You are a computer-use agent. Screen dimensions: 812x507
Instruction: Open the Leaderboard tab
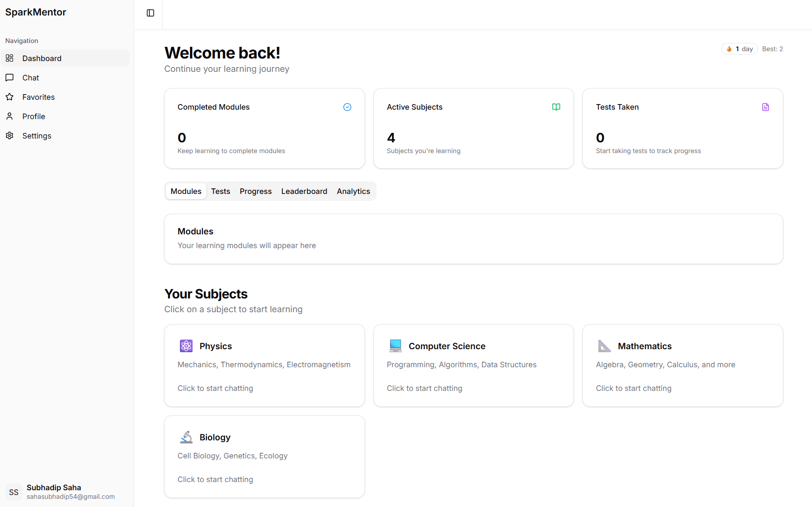(x=304, y=191)
